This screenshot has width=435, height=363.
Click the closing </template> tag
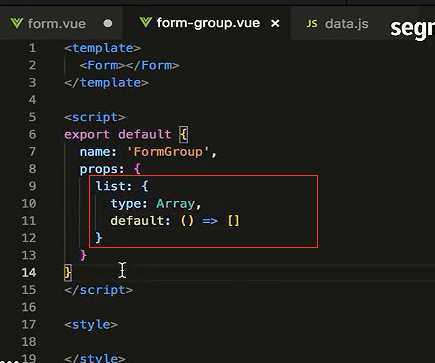(106, 83)
